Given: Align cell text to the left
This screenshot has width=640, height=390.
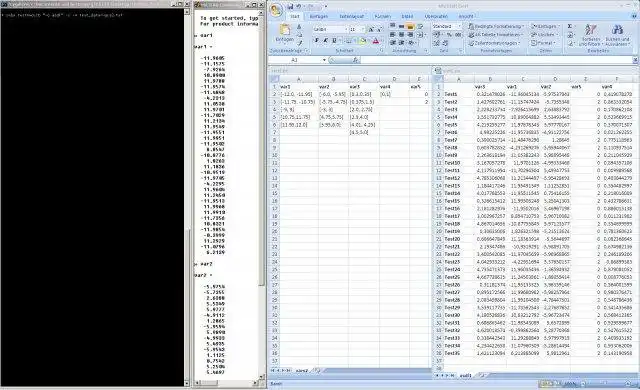Looking at the screenshot, I should pyautogui.click(x=393, y=35).
